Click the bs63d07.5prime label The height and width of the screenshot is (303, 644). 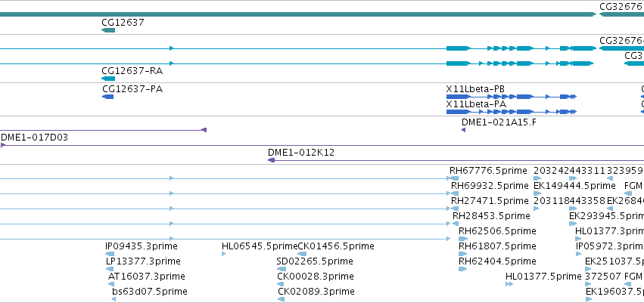click(x=150, y=292)
